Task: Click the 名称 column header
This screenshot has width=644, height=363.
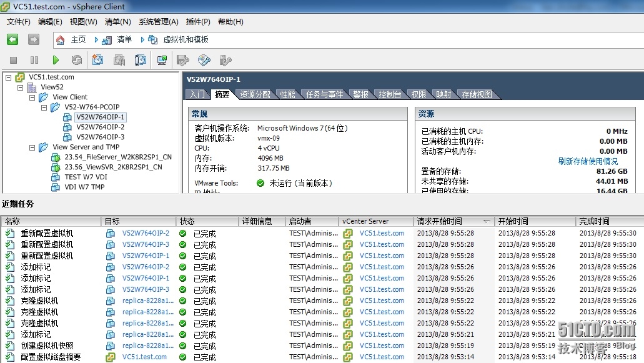Action: click(51, 221)
